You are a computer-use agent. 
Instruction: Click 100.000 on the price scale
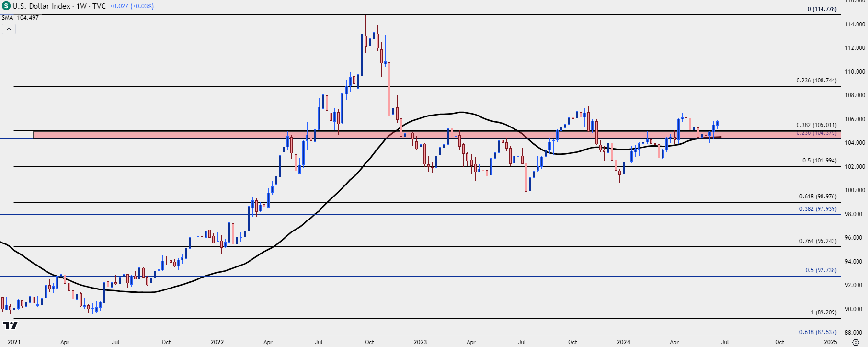[855, 190]
